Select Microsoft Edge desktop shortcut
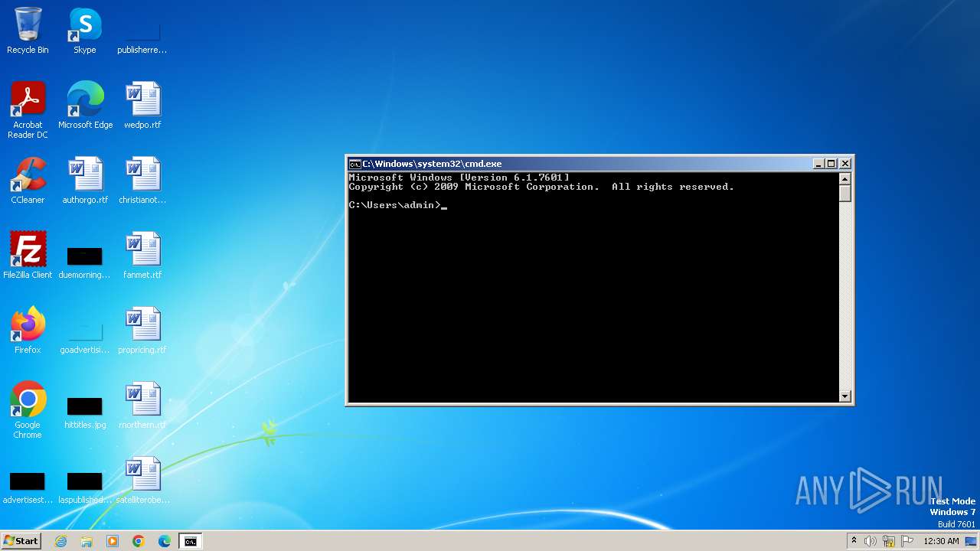Viewport: 980px width, 551px height. (x=85, y=105)
